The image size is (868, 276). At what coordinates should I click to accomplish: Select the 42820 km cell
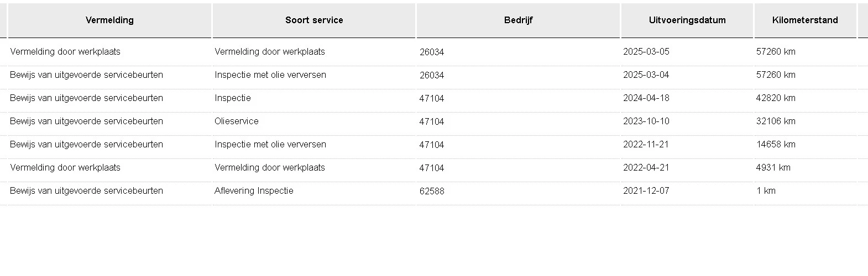(x=776, y=98)
